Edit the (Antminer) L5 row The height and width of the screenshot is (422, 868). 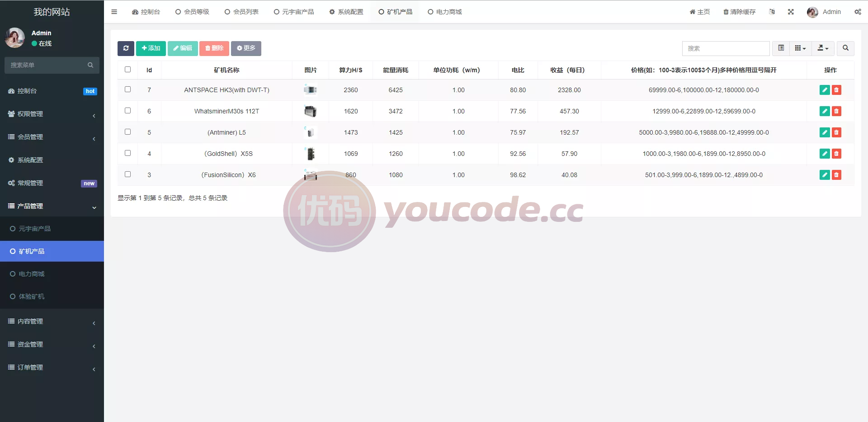[825, 132]
